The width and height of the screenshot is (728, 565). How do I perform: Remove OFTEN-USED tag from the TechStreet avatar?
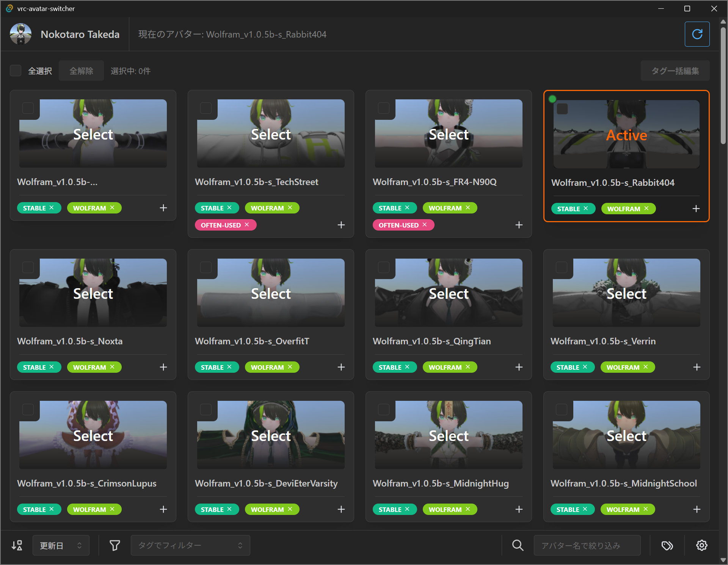click(247, 225)
